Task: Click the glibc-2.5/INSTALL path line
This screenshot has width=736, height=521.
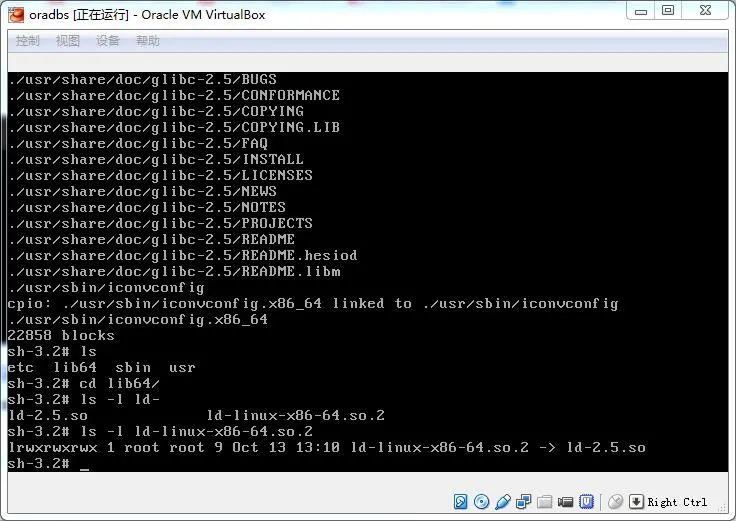Action: pos(156,159)
